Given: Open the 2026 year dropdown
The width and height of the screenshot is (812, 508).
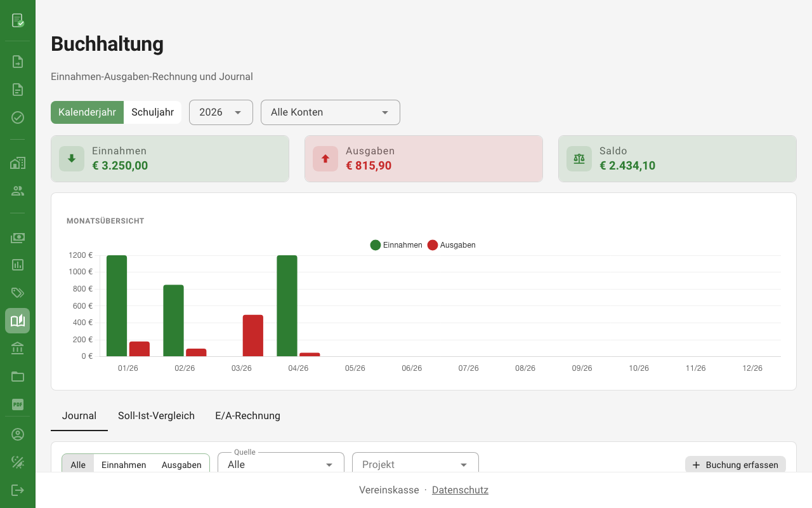Looking at the screenshot, I should [x=221, y=112].
